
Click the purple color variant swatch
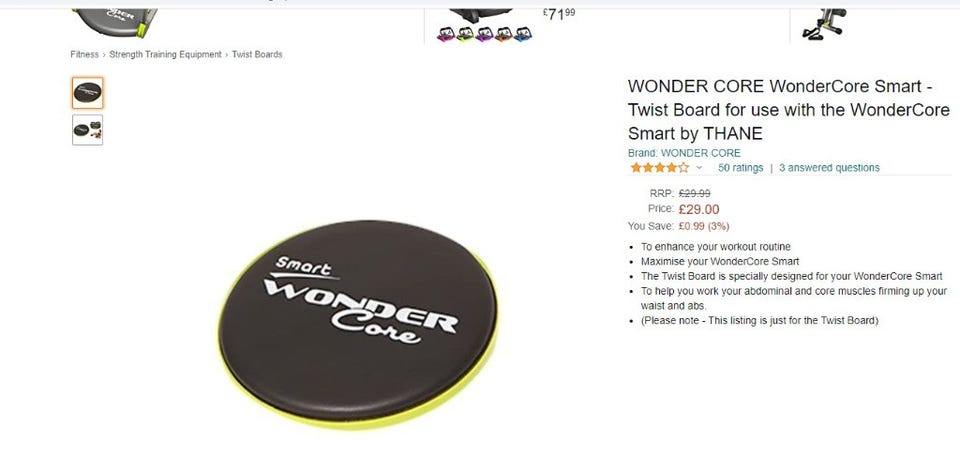[x=484, y=34]
